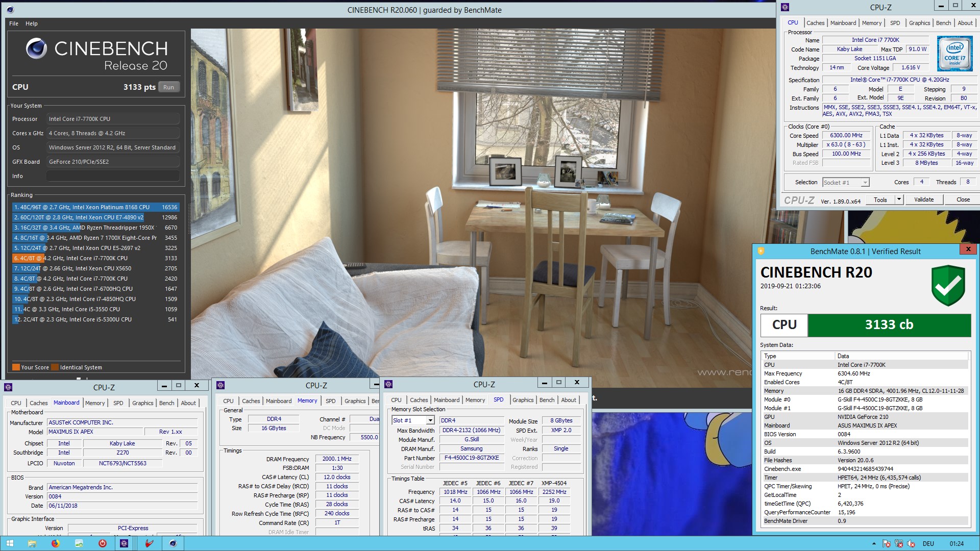This screenshot has height=551, width=980.
Task: Click the 01:24 taskbar clock
Action: [957, 544]
